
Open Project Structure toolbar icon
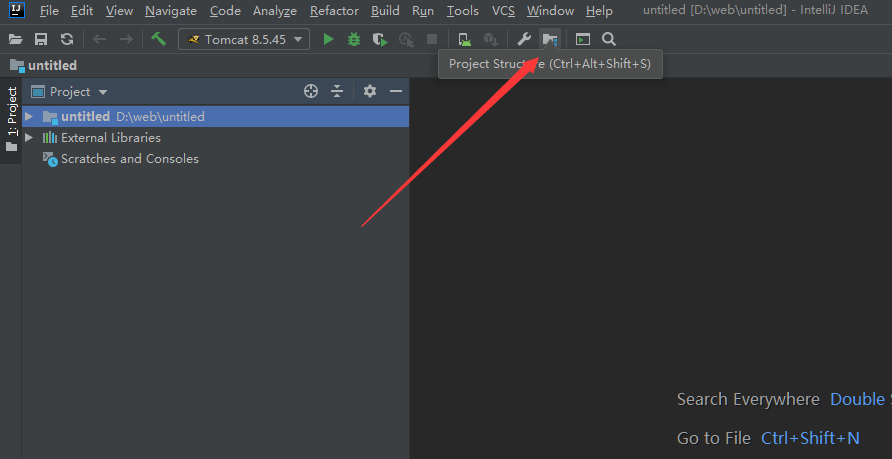550,39
